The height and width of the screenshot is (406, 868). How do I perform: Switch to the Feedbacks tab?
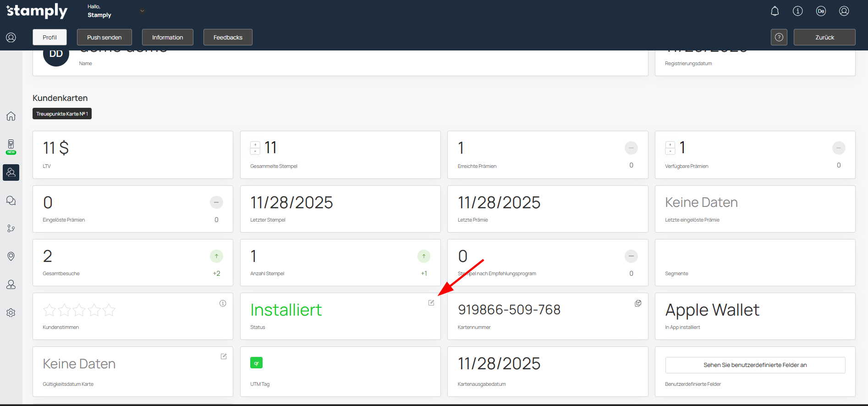tap(228, 37)
